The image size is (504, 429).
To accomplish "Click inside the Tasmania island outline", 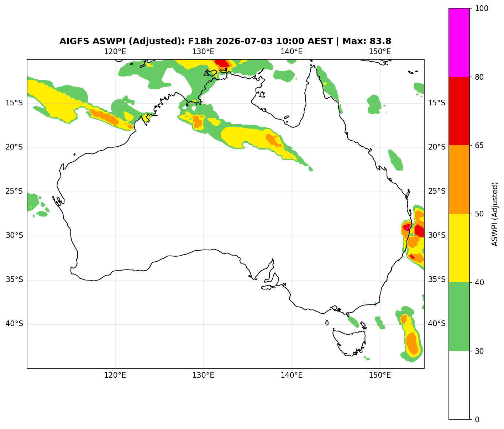I will pos(351,342).
